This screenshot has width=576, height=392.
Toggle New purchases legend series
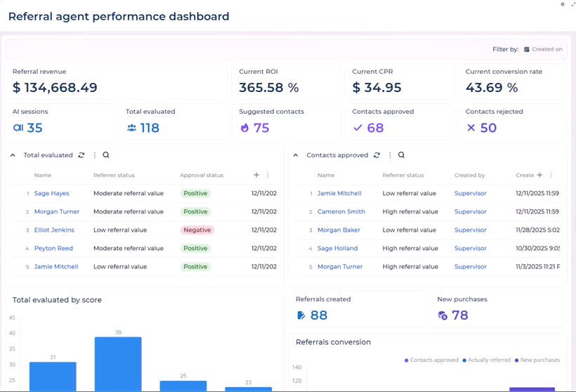537,360
